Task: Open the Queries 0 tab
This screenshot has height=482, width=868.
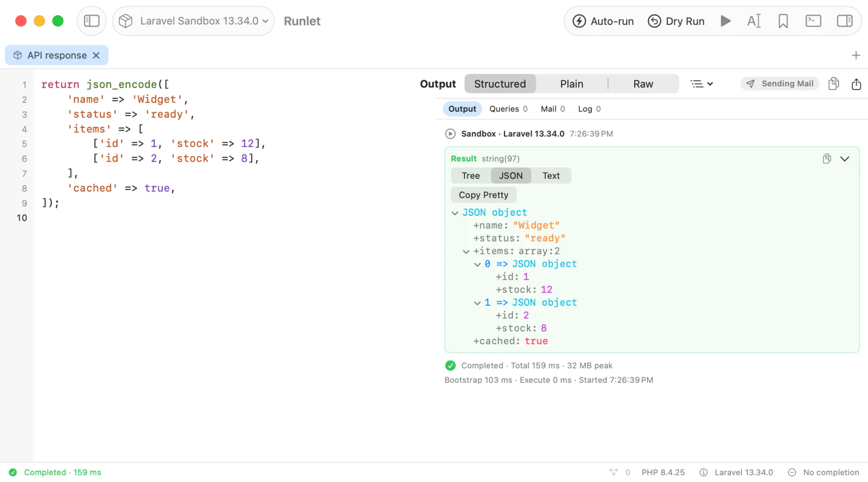Action: point(508,109)
